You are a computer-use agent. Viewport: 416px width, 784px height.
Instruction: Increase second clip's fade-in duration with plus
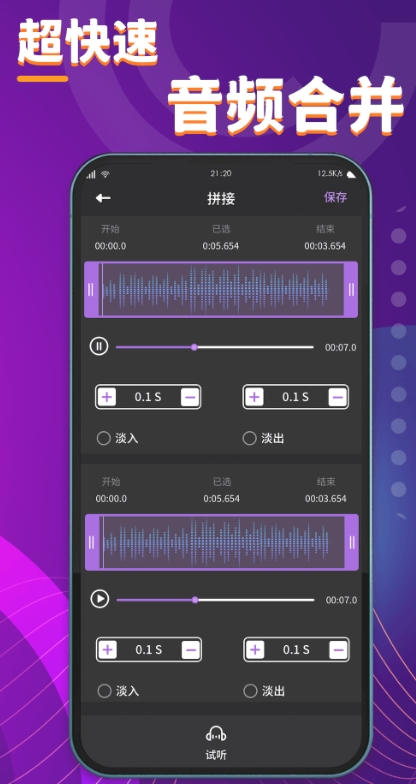(x=108, y=650)
